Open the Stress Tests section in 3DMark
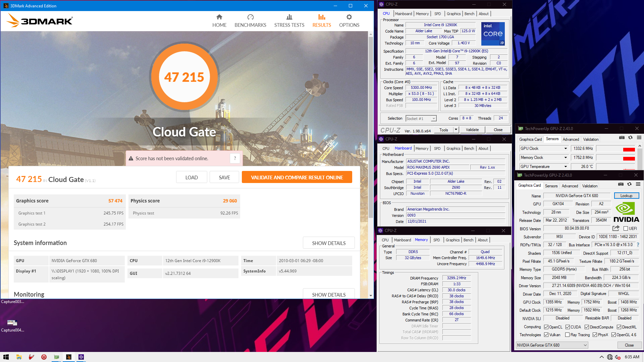The height and width of the screenshot is (362, 644). point(289,21)
